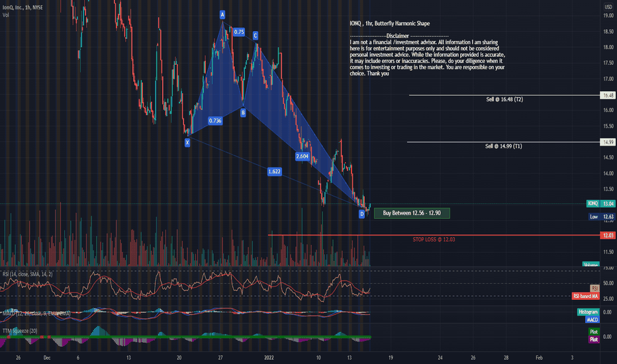Click the 28 date label on the time axis

click(x=506, y=357)
